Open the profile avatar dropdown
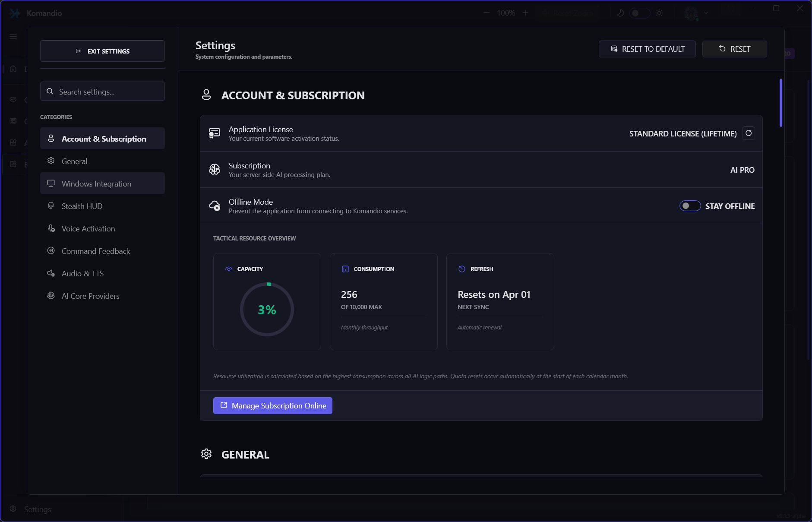Image resolution: width=812 pixels, height=522 pixels. coord(693,13)
